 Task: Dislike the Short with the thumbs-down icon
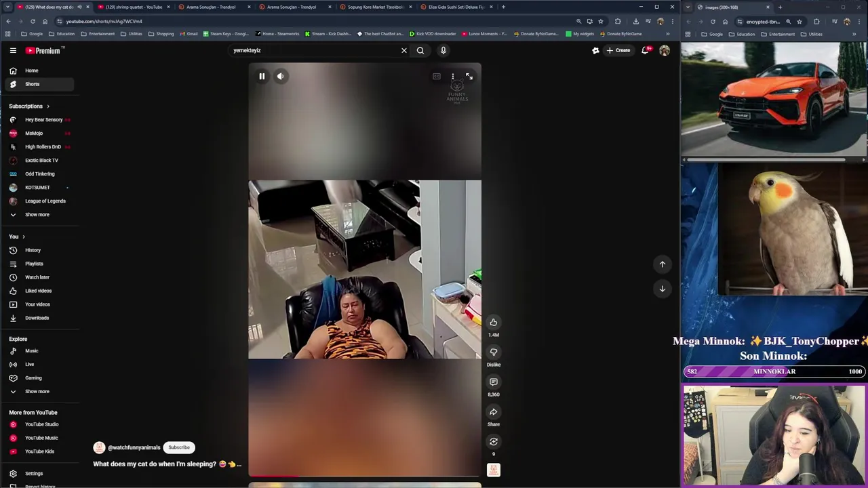494,352
